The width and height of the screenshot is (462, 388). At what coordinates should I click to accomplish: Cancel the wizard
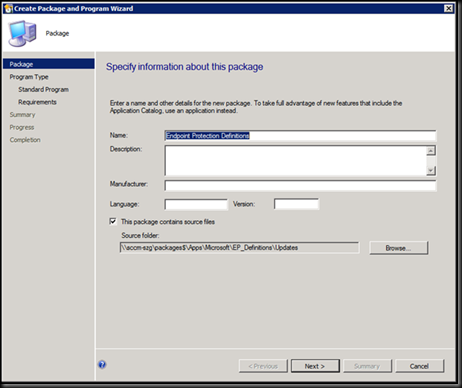coord(420,366)
